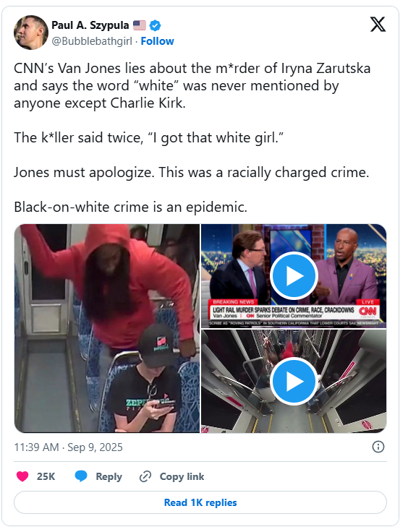Viewport: 408px width, 532px height.
Task: Click the Reply text label
Action: click(109, 476)
